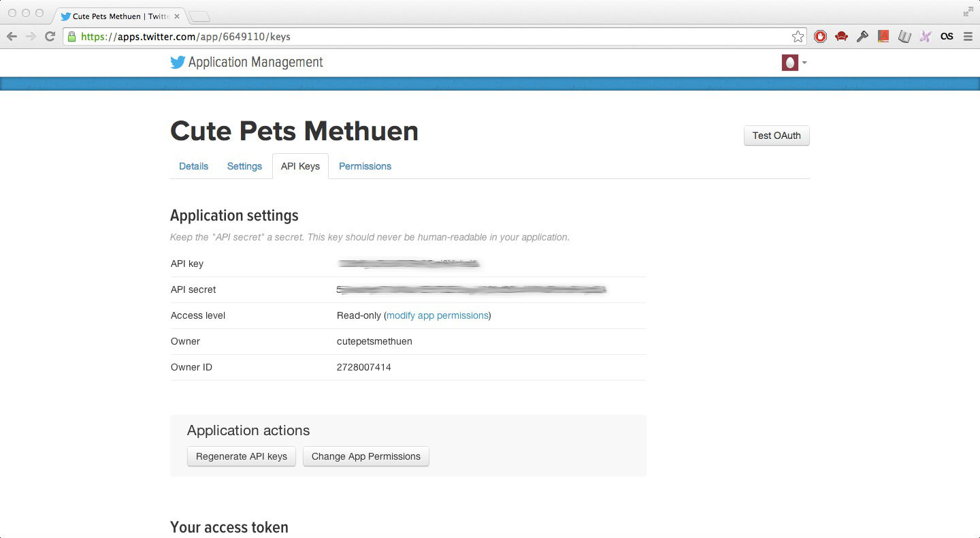Viewport: 980px width, 538px height.
Task: Expand the account dropdown arrow
Action: pos(804,63)
